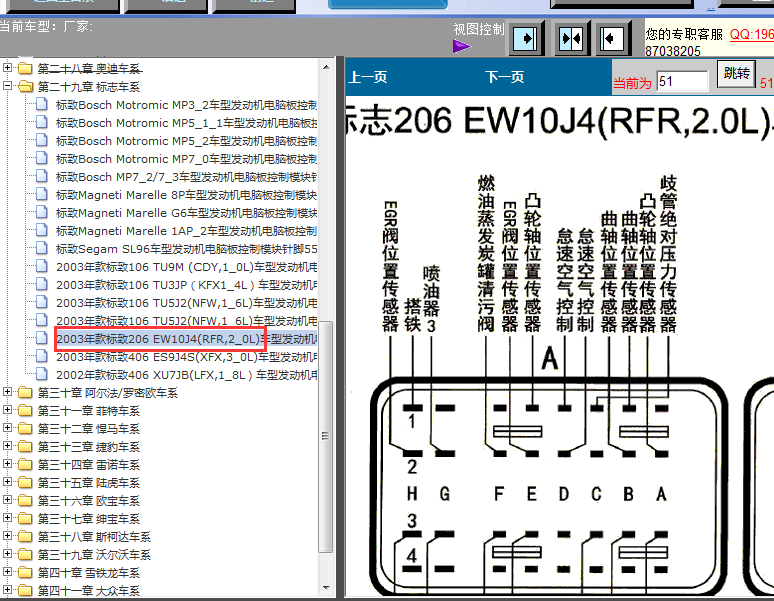Open 2003年款标致106 TU3JP document

186,285
